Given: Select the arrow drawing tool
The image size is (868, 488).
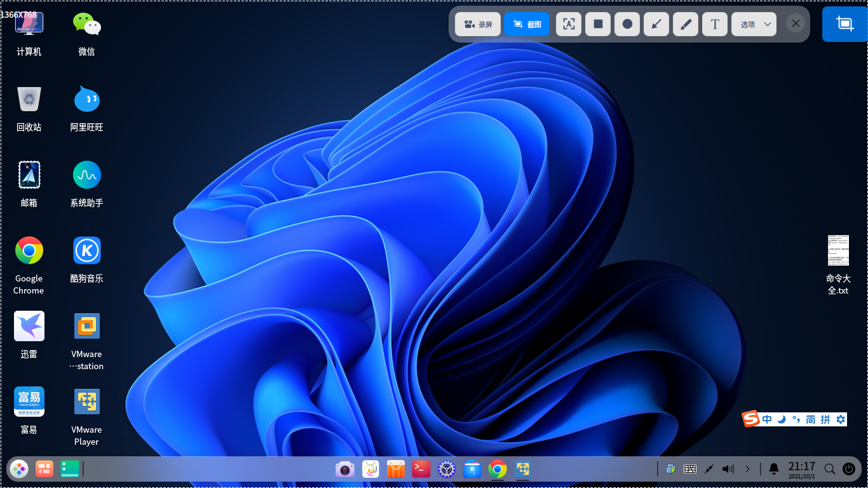Looking at the screenshot, I should click(x=656, y=24).
